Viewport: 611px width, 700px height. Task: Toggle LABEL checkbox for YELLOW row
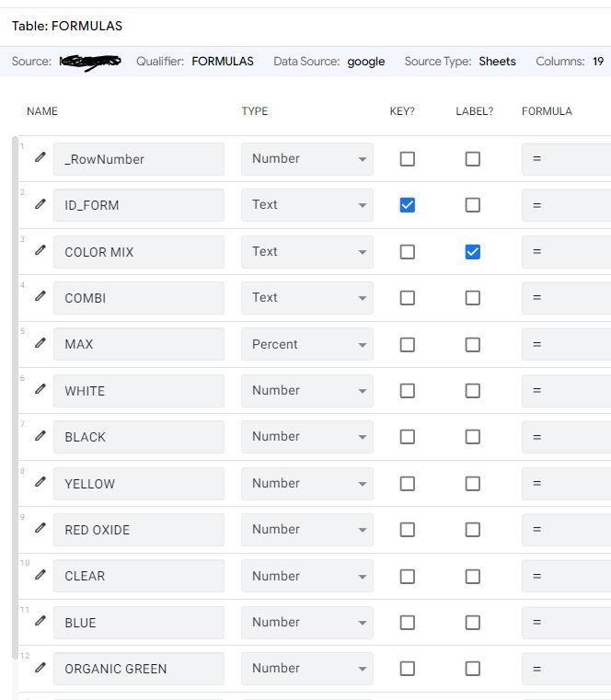click(473, 484)
